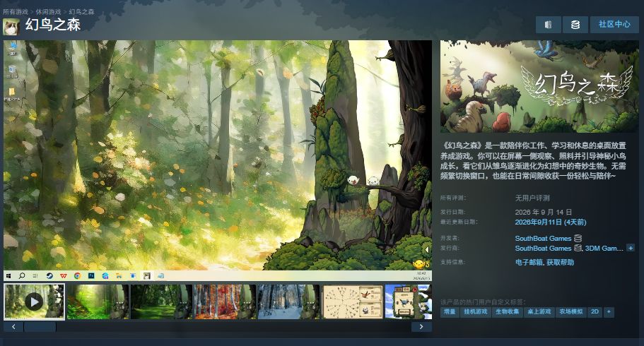644x346 pixels.
Task: Play the trailer from the first video thumbnail
Action: tap(34, 302)
